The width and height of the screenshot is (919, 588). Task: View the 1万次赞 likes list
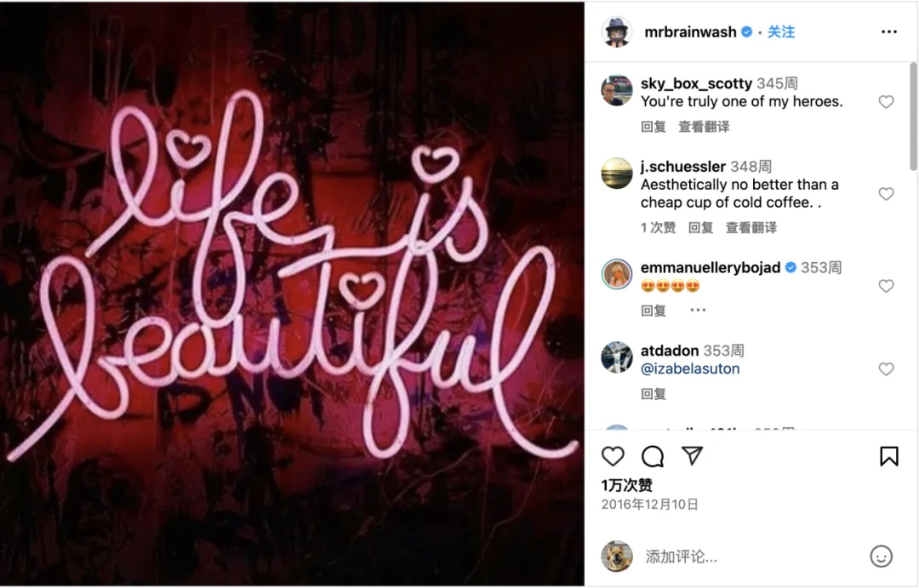(626, 485)
